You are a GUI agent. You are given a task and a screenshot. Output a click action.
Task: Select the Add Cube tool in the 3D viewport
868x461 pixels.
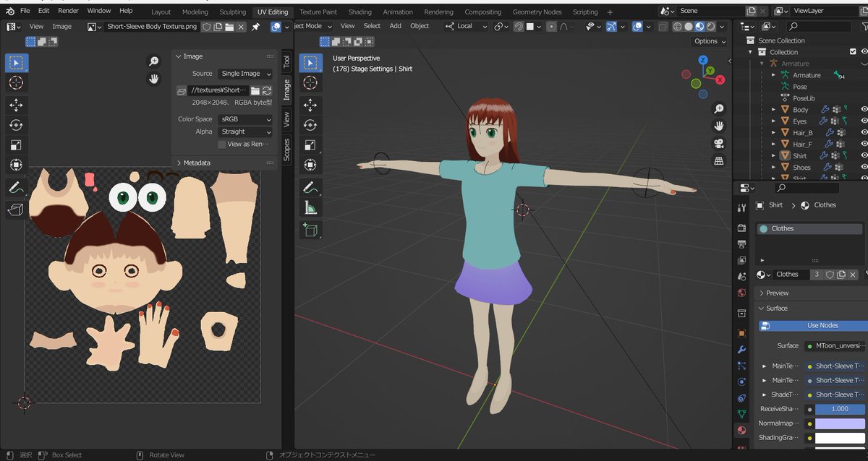click(311, 230)
